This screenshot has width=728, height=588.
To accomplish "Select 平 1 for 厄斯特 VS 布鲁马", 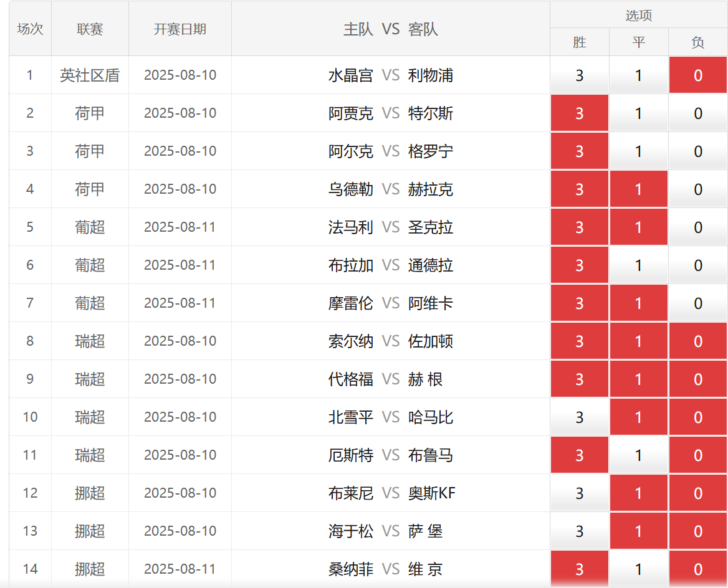I will (x=638, y=455).
